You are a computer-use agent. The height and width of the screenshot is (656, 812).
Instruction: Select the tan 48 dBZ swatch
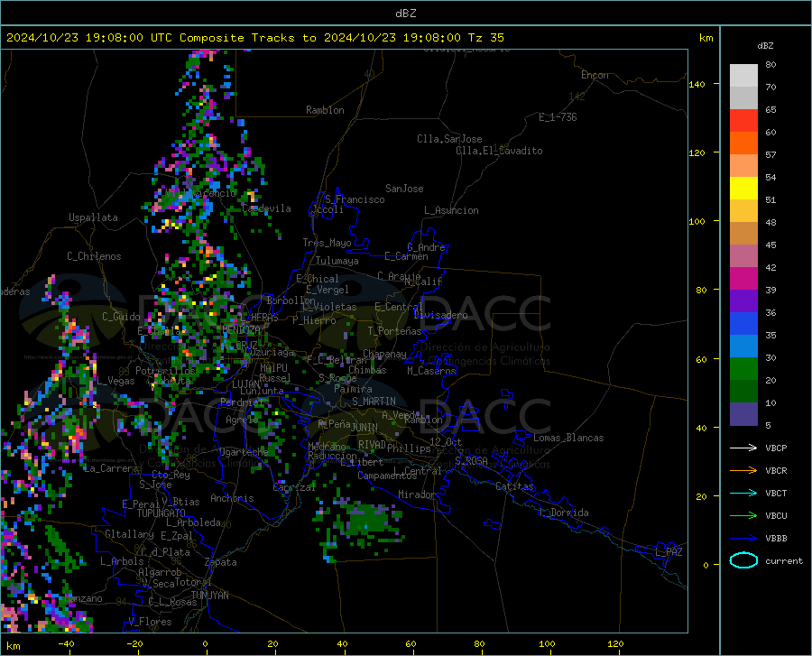point(743,234)
